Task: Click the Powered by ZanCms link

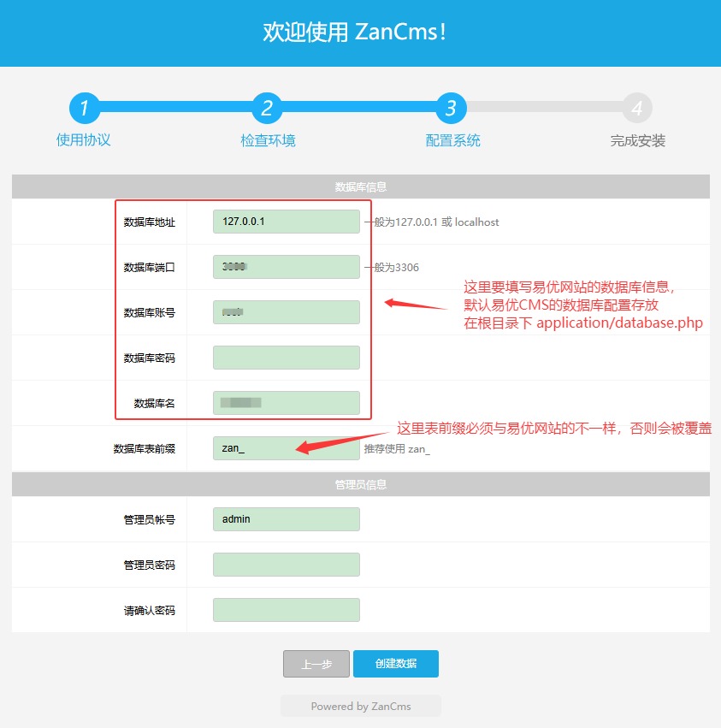Action: [x=361, y=706]
